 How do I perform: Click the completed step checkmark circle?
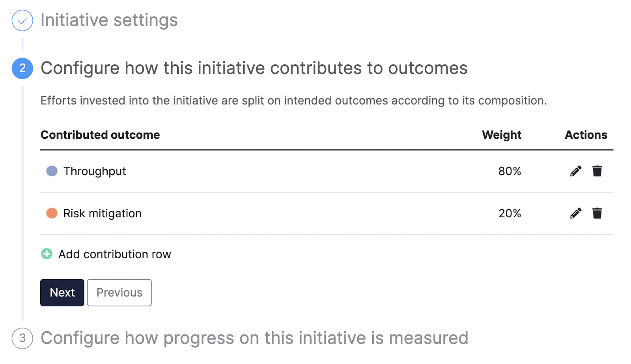[22, 21]
